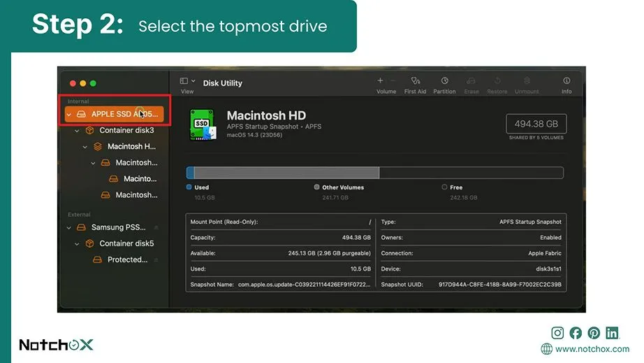Screen dimensions: 644x363
Task: Open the Facebook icon
Action: (x=576, y=333)
